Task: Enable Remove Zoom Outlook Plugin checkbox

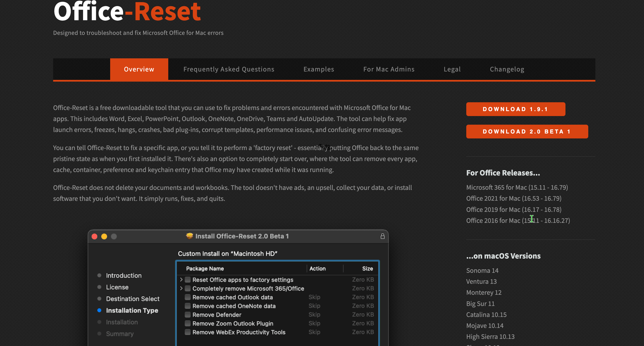Action: pos(187,323)
